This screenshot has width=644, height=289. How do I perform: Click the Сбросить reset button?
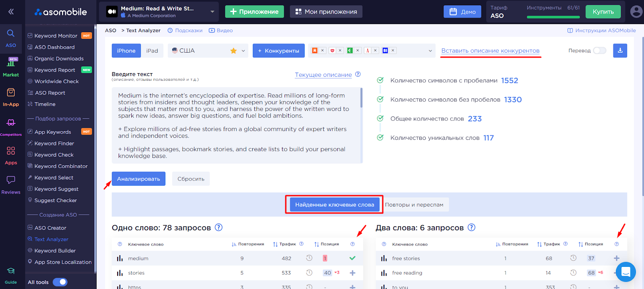click(x=191, y=179)
